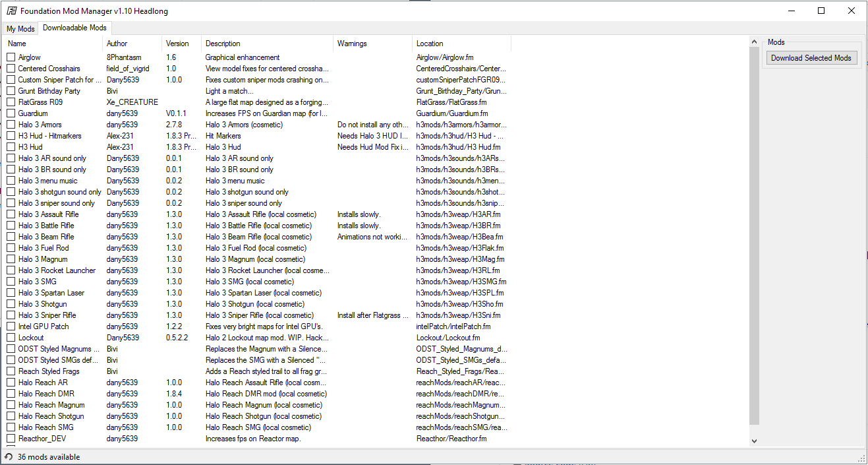The image size is (868, 465).
Task: Select author 8Phantasm cell
Action: tap(123, 57)
